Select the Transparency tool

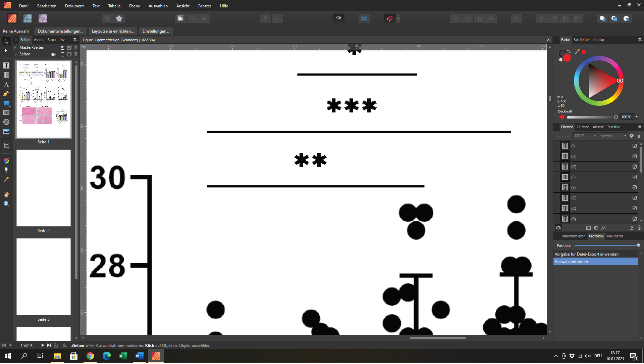tap(6, 170)
